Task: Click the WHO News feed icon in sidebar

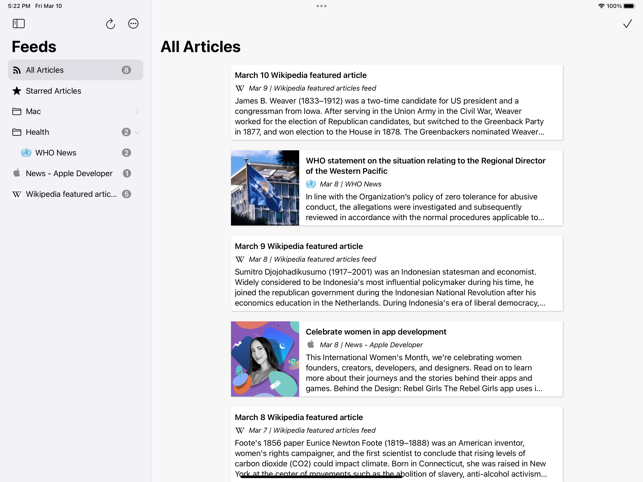Action: point(26,153)
